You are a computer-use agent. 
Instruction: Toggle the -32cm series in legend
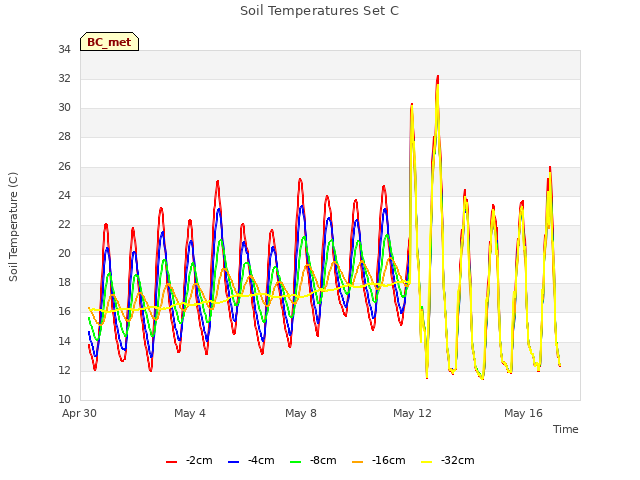448,461
